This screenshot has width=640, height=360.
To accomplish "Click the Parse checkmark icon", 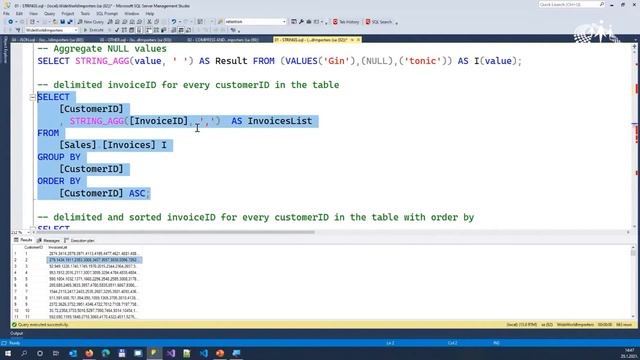I will (x=117, y=30).
